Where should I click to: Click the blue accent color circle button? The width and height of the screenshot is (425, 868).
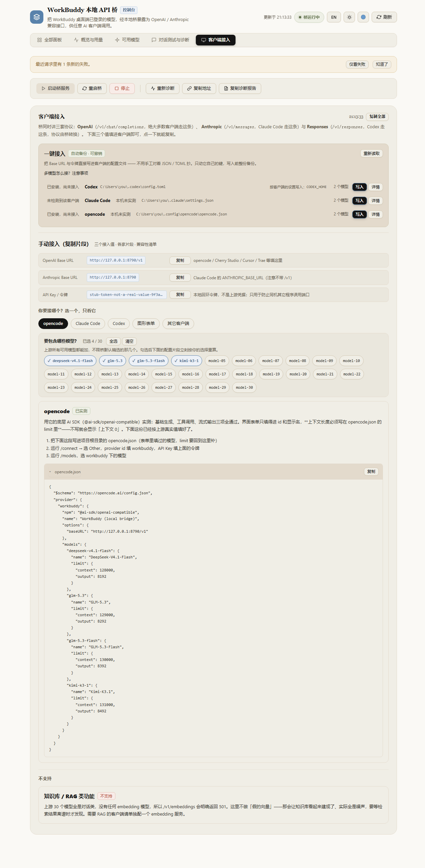[x=363, y=17]
